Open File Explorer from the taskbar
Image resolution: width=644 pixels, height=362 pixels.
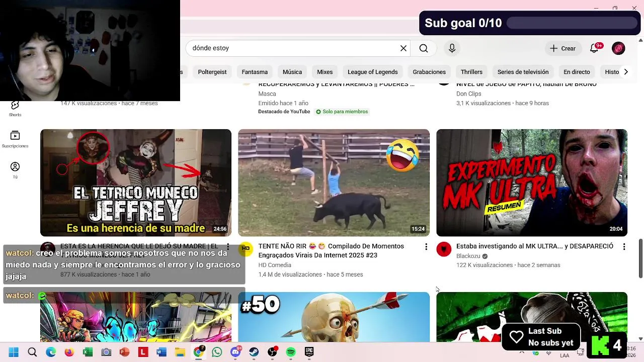point(180,352)
